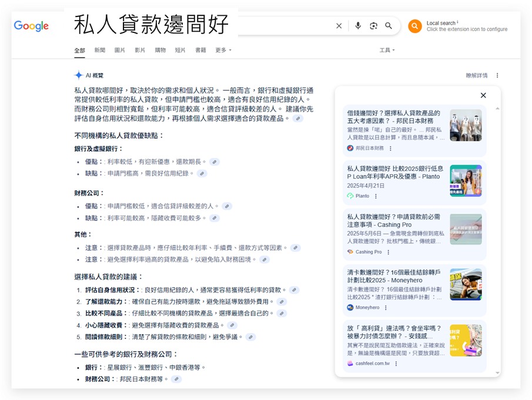Click the 邦民日本財務 article thumbnail

(x=466, y=125)
